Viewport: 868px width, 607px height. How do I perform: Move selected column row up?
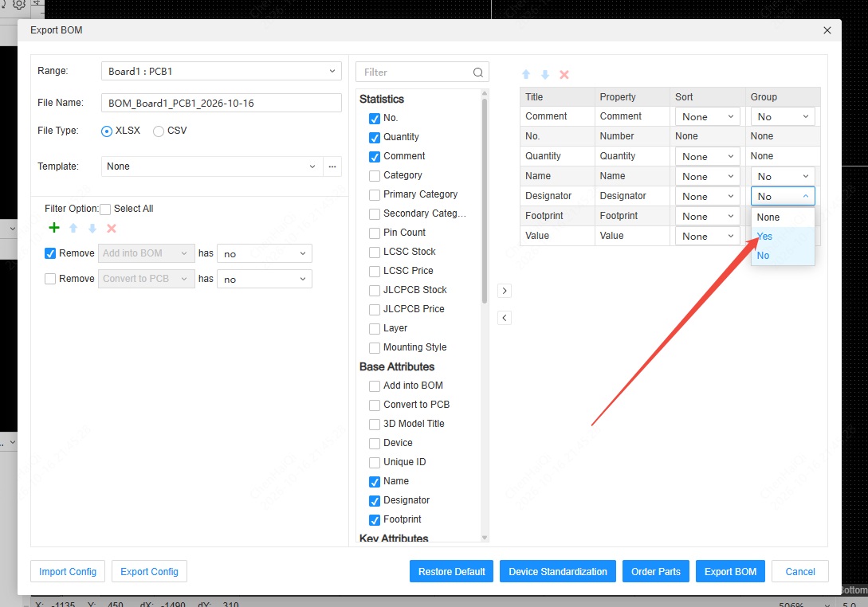coord(526,74)
